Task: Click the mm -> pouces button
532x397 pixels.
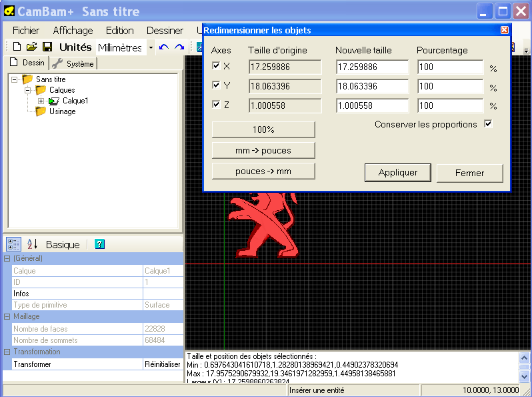Action: [x=263, y=150]
